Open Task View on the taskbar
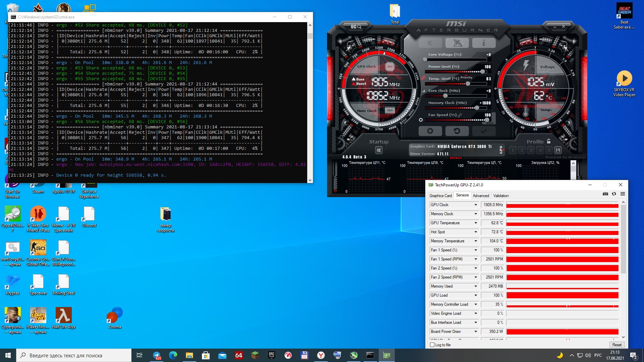This screenshot has width=644, height=362. (x=140, y=355)
